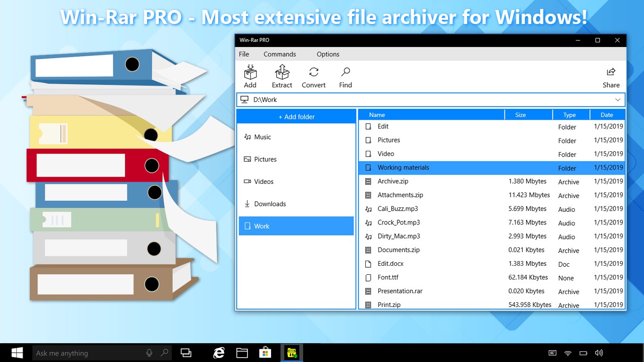Screen dimensions: 644x362
Task: Select the Edit.docx file name
Action: (x=390, y=263)
